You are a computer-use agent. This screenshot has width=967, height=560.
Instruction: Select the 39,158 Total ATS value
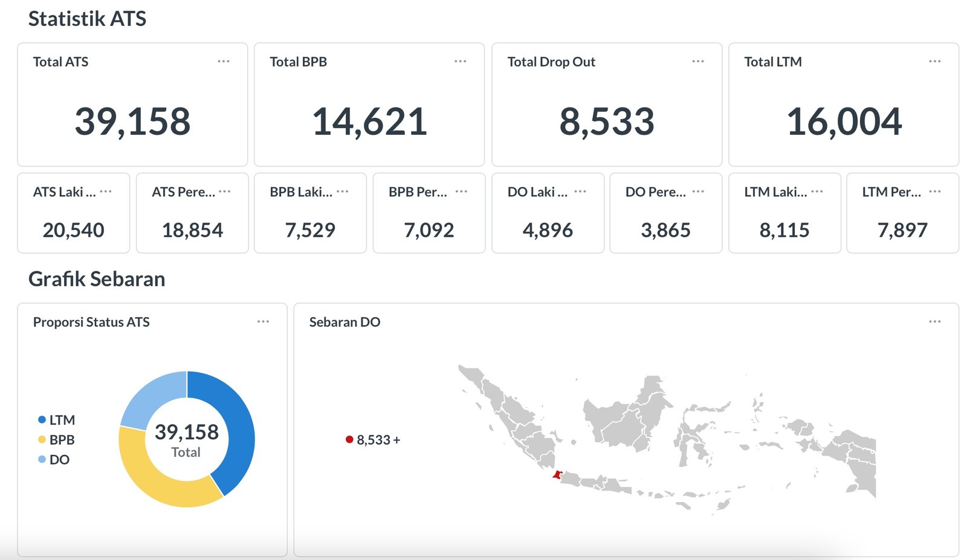tap(132, 121)
